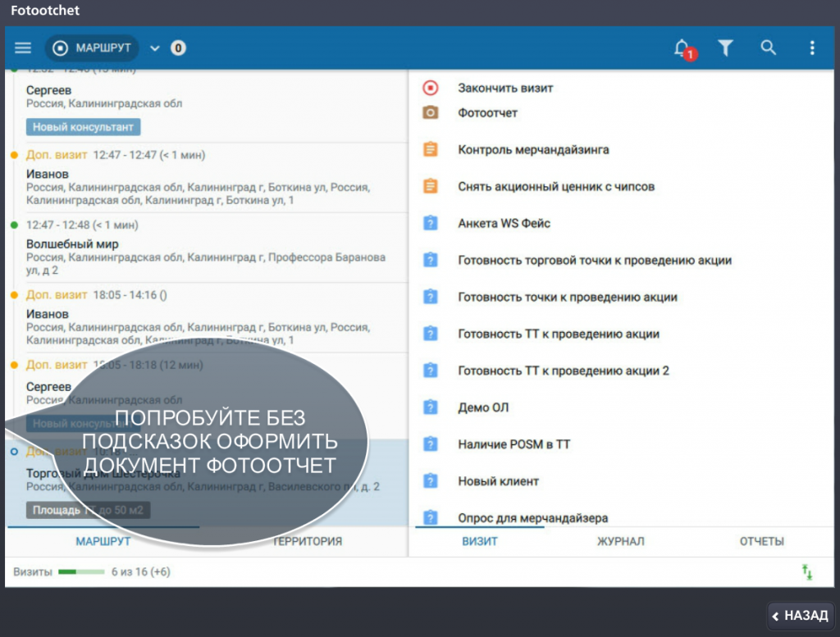The image size is (840, 637).
Task: Click the Новый клиент questionnaire icon
Action: click(430, 480)
